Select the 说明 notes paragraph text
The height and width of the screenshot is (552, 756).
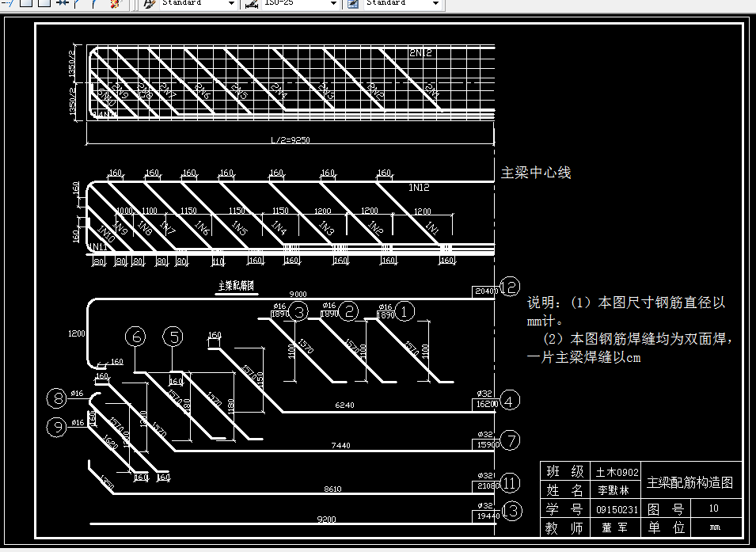click(629, 329)
